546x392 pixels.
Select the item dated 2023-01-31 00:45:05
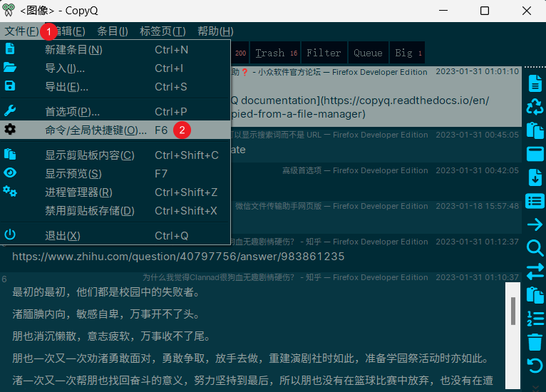(376, 145)
